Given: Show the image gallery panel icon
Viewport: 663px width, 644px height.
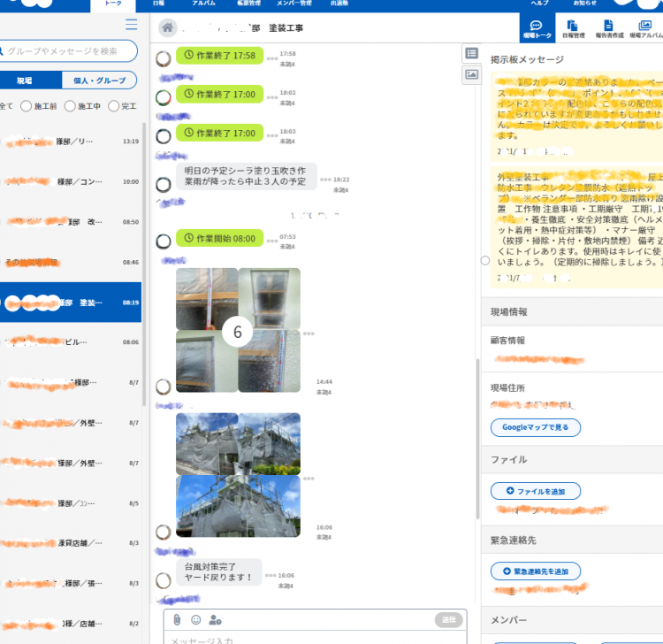Looking at the screenshot, I should point(471,75).
